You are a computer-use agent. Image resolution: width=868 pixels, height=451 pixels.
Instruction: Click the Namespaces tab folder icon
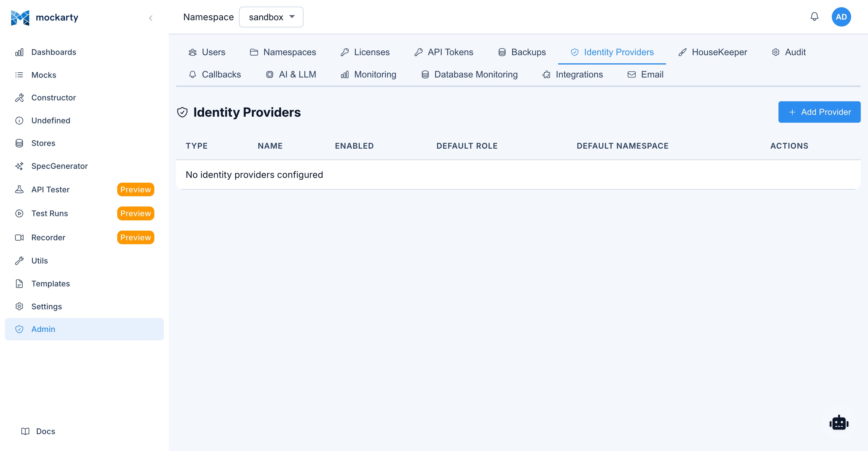pos(254,52)
